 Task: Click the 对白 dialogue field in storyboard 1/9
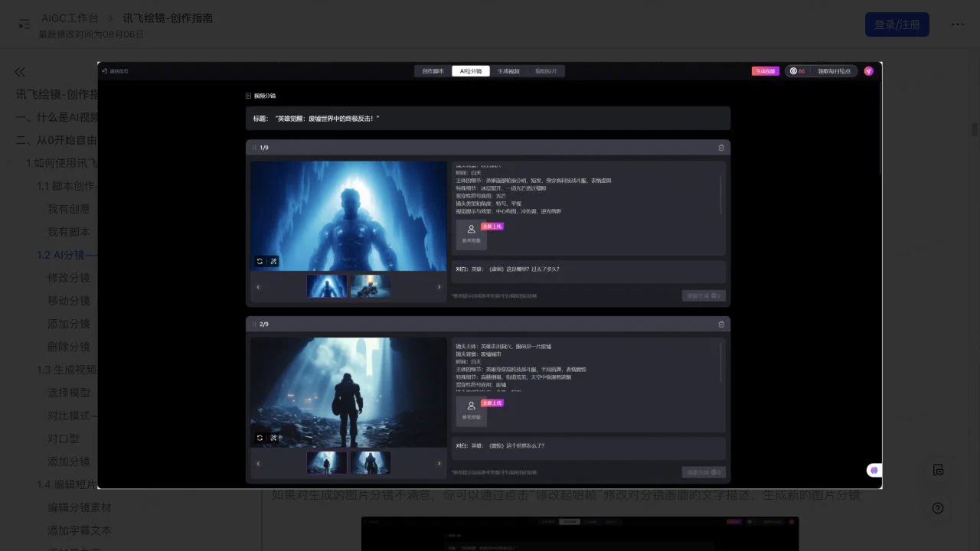(588, 271)
